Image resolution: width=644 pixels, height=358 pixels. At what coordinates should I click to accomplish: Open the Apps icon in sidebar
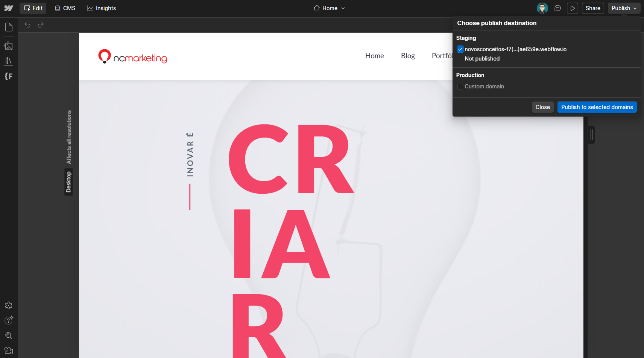[9, 305]
